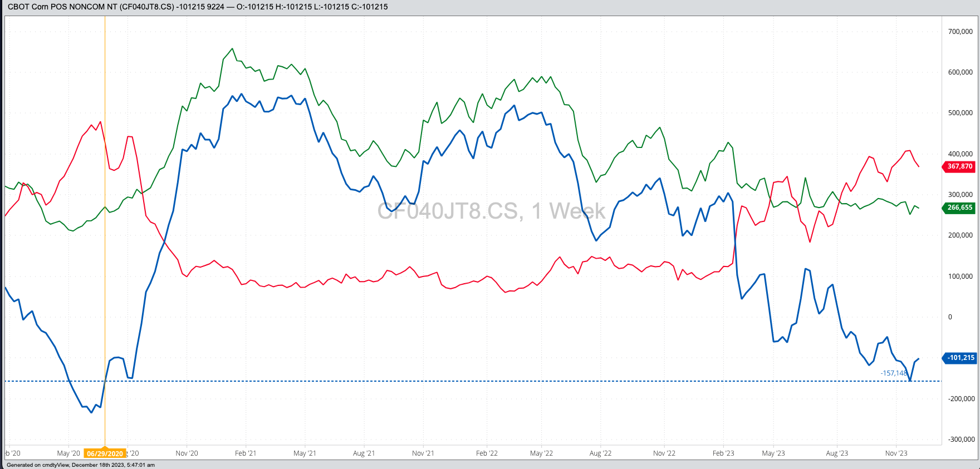980x469 pixels.
Task: Click the -300,000 y-axis label
Action: [960, 440]
